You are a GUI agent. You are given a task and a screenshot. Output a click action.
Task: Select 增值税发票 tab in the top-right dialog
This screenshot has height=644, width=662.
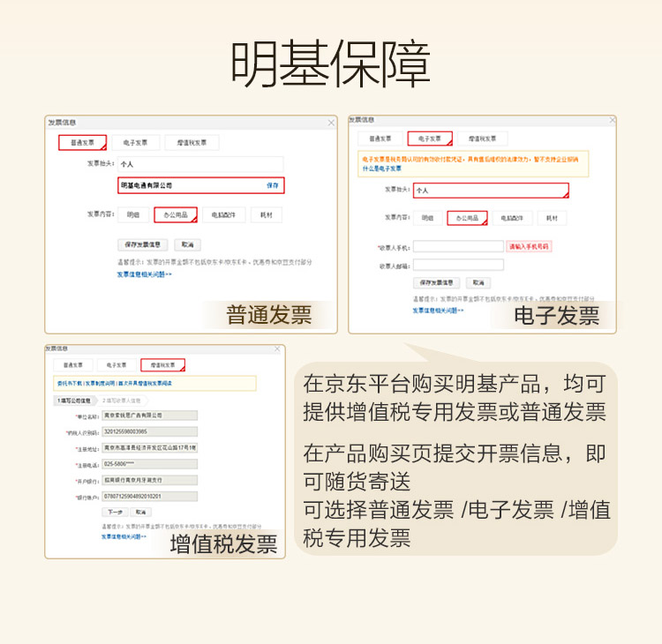(482, 139)
